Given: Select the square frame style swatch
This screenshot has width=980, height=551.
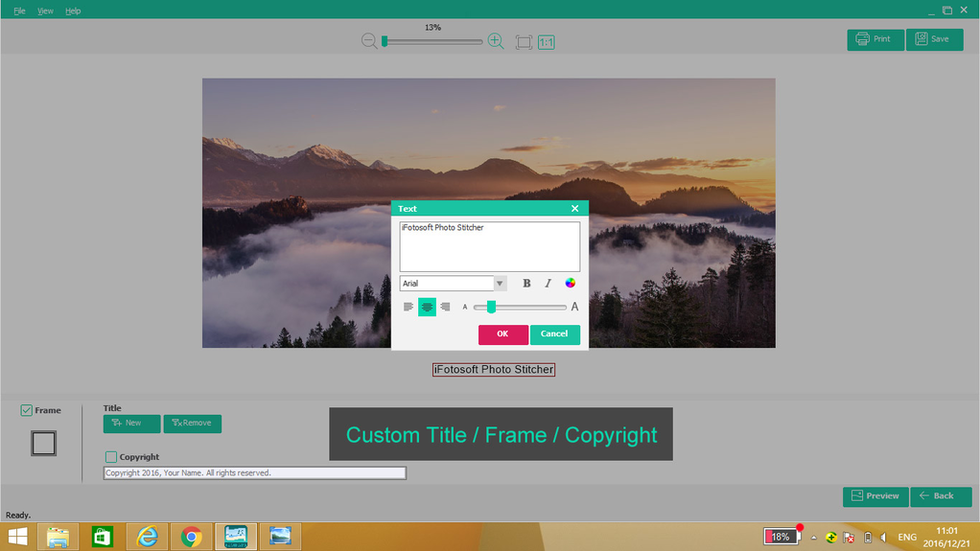Looking at the screenshot, I should [44, 444].
